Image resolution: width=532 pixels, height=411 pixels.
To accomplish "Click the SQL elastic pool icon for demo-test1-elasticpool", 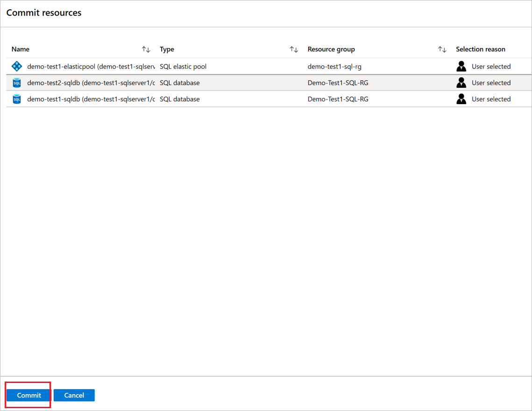I will (17, 66).
